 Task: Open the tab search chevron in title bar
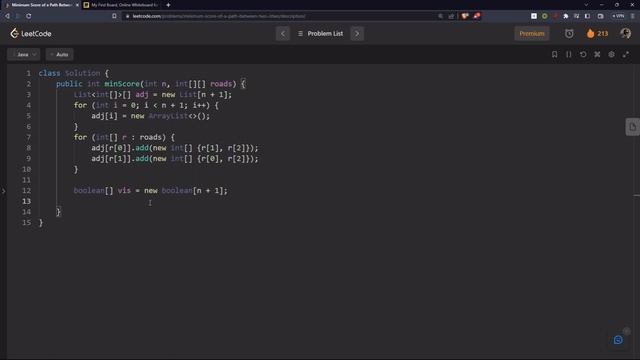click(x=586, y=5)
